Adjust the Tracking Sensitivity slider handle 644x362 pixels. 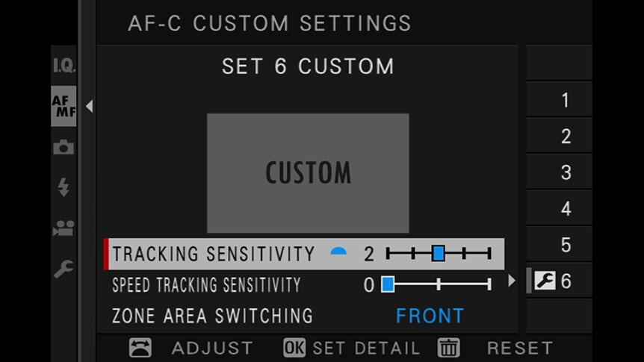[x=439, y=253]
